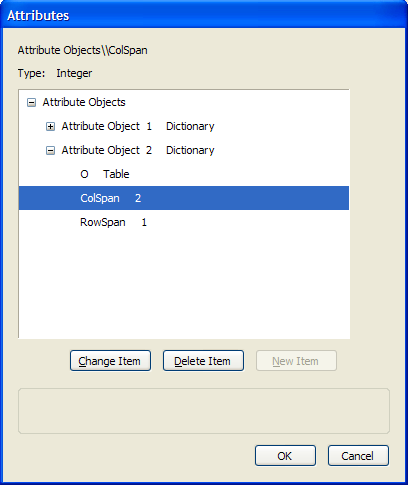The width and height of the screenshot is (408, 486).
Task: Click the empty description box above OK
Action: pos(204,411)
